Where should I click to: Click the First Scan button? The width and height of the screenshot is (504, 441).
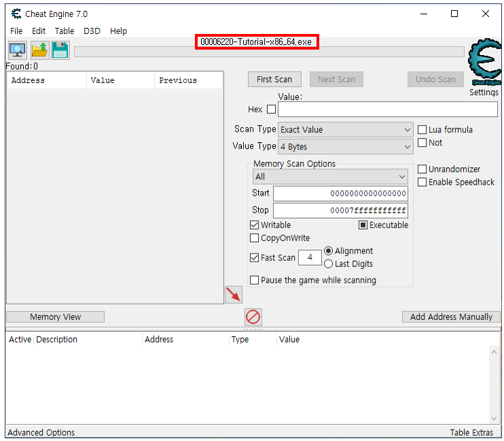(x=274, y=80)
